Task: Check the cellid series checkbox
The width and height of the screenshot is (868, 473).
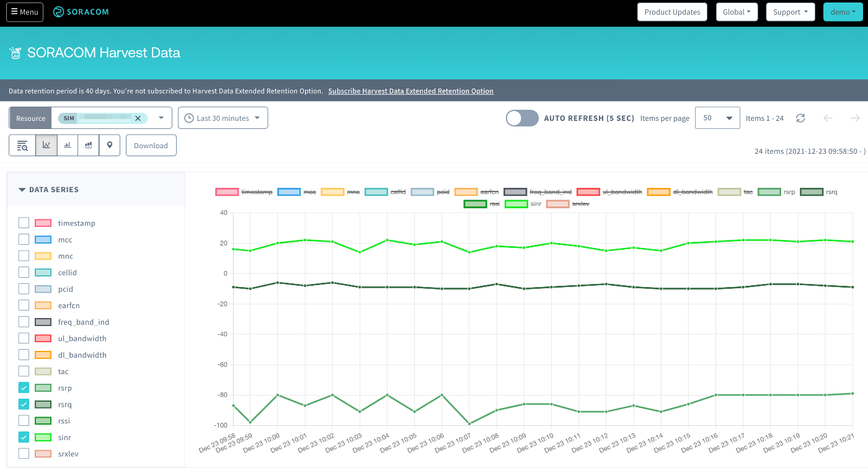Action: click(x=24, y=272)
